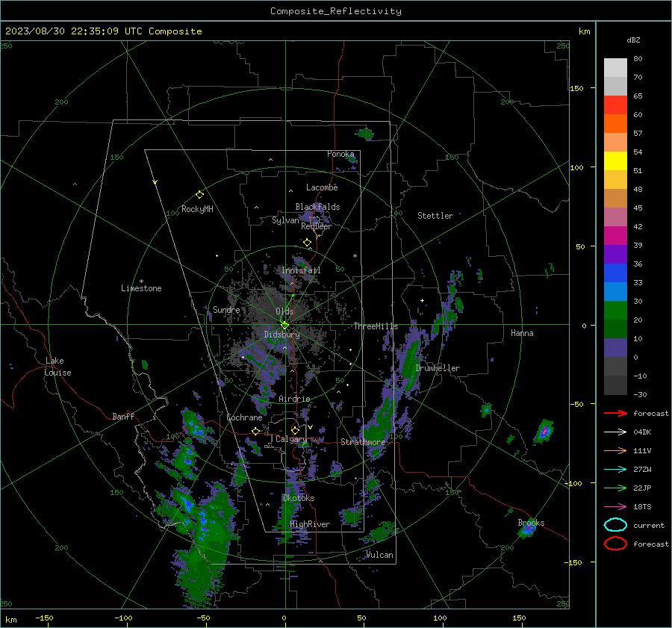
Task: Click the red 60 dBZ color swatch
Action: pyautogui.click(x=615, y=105)
